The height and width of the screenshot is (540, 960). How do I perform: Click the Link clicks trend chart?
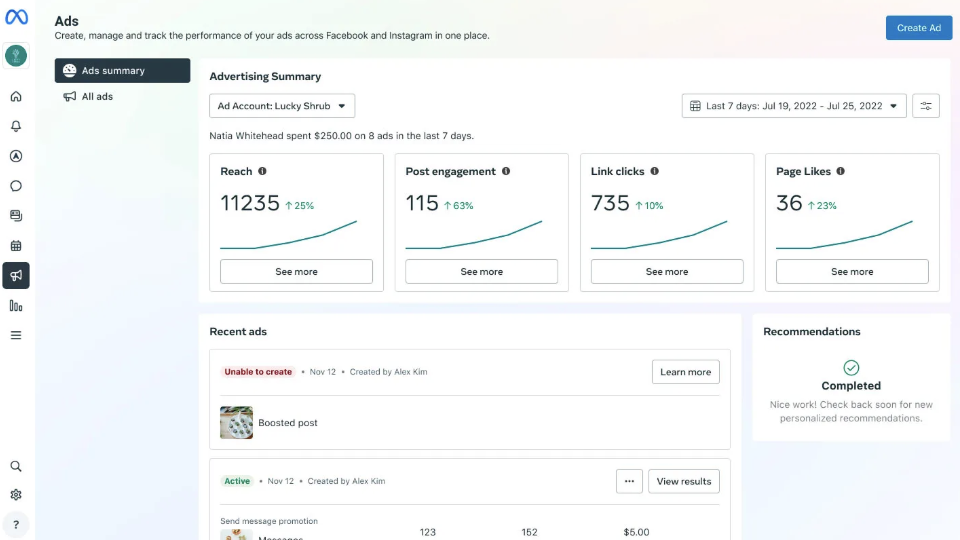pyautogui.click(x=659, y=235)
